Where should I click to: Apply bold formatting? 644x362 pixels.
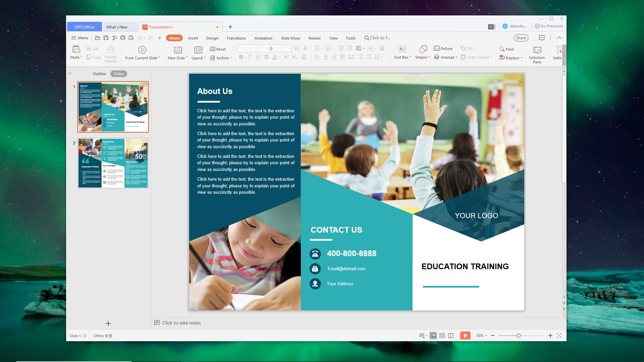point(241,57)
